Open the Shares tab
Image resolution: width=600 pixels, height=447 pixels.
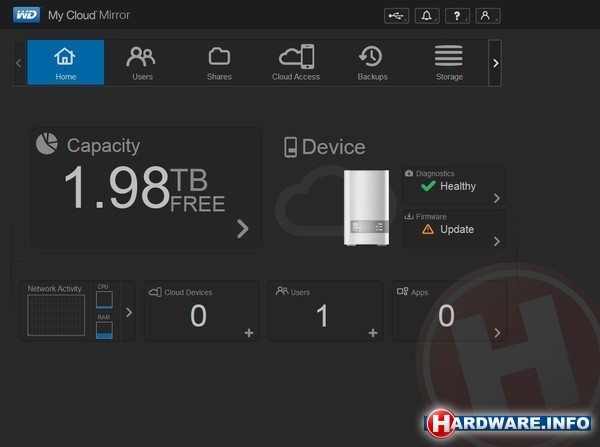[219, 63]
